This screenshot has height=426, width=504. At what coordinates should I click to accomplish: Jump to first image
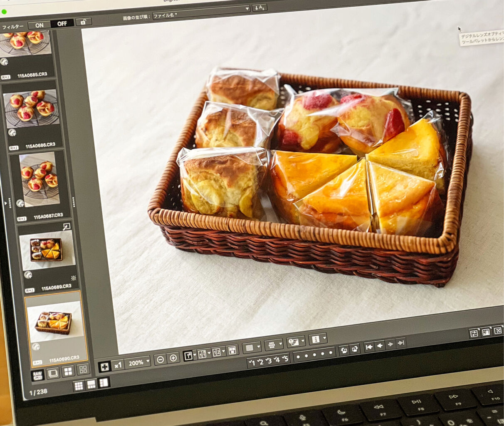click(x=369, y=347)
